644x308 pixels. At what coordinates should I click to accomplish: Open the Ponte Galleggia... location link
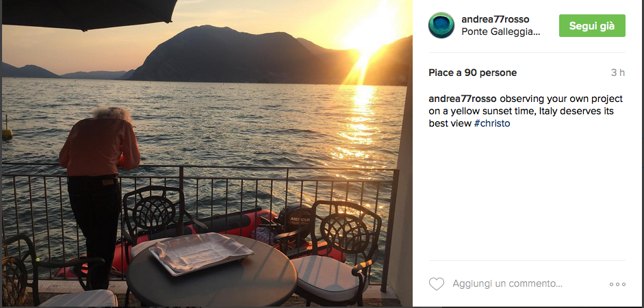(x=500, y=31)
